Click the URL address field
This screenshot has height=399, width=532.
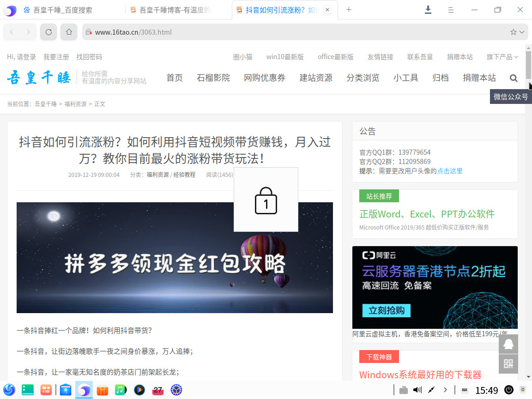tap(296, 32)
